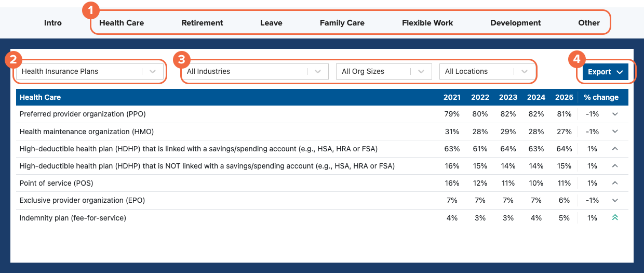
Task: Click the % change column header
Action: (x=601, y=97)
